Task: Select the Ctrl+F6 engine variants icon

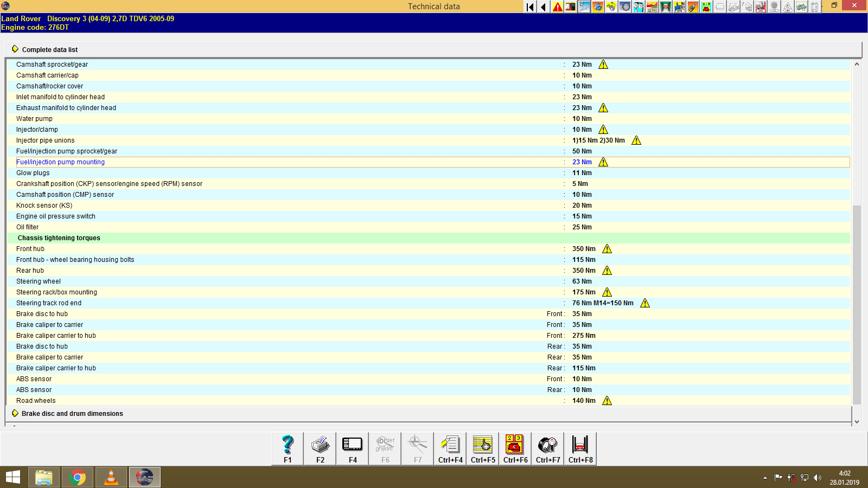Action: (515, 448)
